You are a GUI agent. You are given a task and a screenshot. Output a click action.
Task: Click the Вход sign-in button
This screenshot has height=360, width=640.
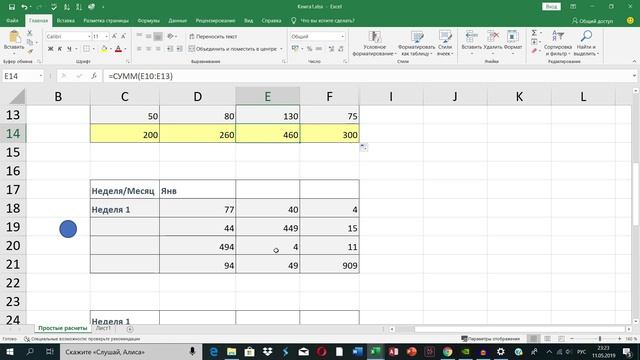click(x=551, y=7)
